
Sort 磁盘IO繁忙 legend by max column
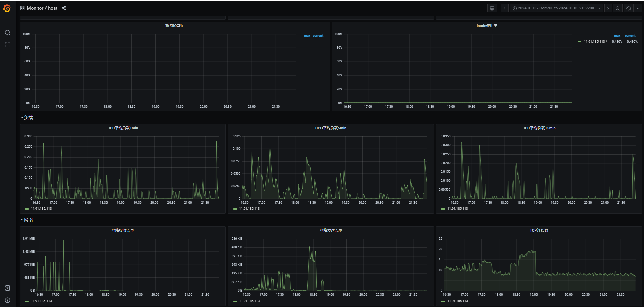307,36
